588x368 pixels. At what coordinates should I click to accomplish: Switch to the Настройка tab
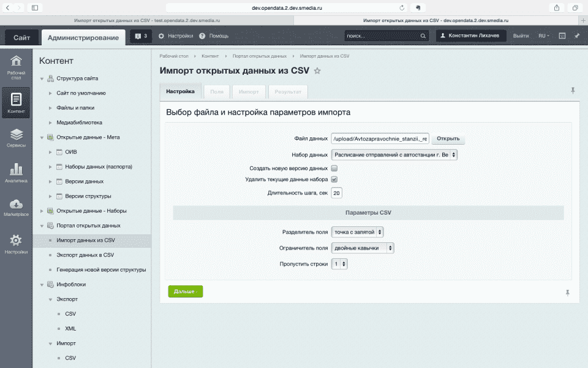pyautogui.click(x=180, y=91)
